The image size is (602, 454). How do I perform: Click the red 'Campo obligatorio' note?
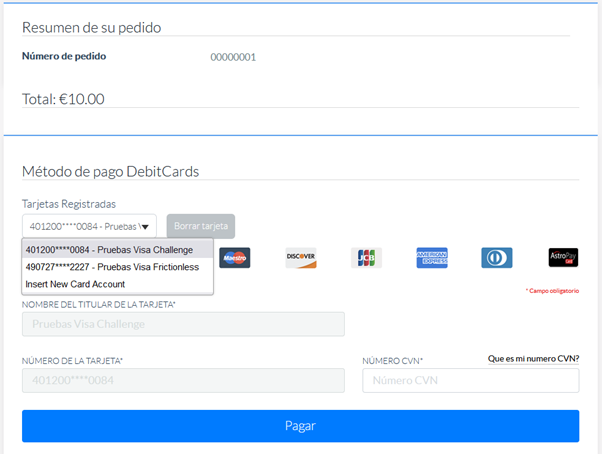tap(552, 291)
